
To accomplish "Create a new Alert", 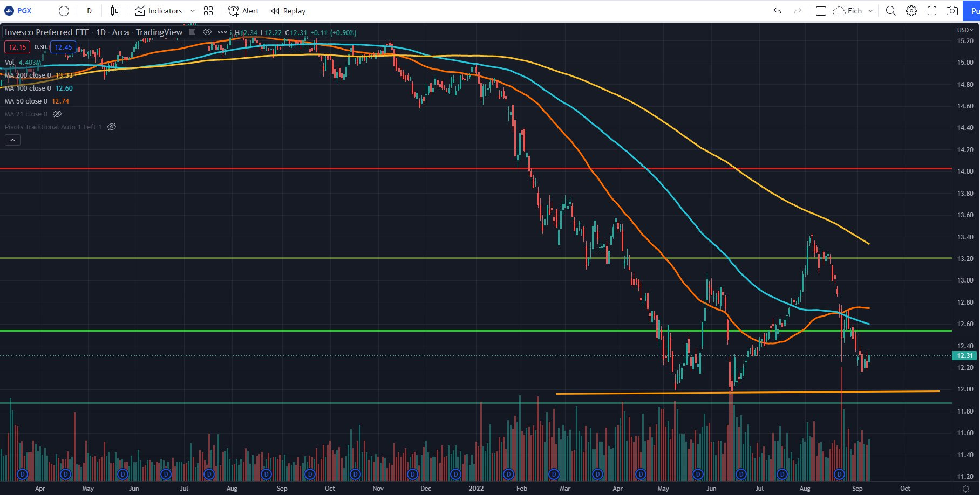I will pos(243,11).
